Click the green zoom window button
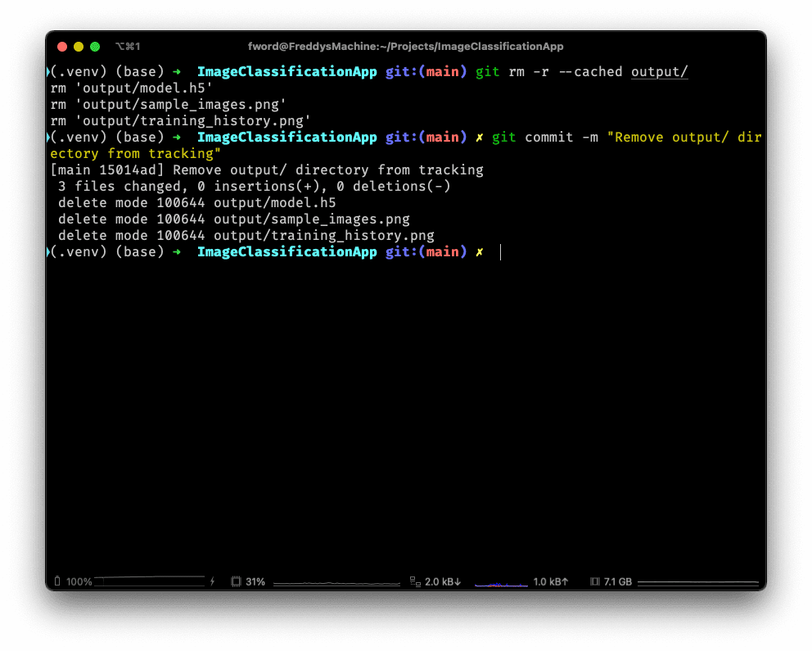 pyautogui.click(x=95, y=47)
